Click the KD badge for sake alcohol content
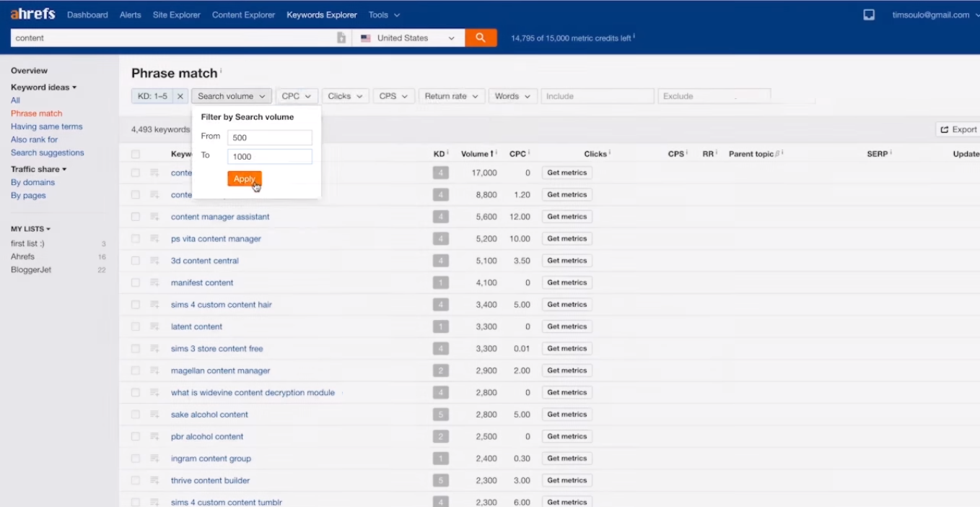980x507 pixels. [440, 415]
